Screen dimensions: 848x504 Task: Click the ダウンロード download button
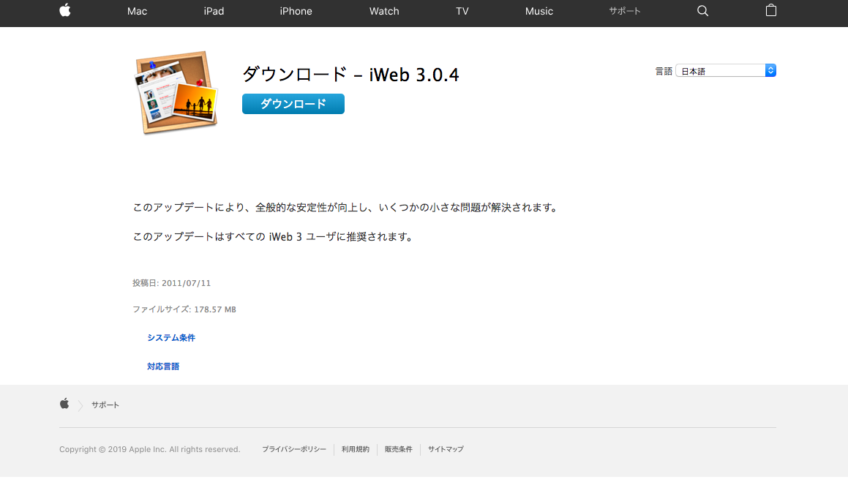pos(293,104)
